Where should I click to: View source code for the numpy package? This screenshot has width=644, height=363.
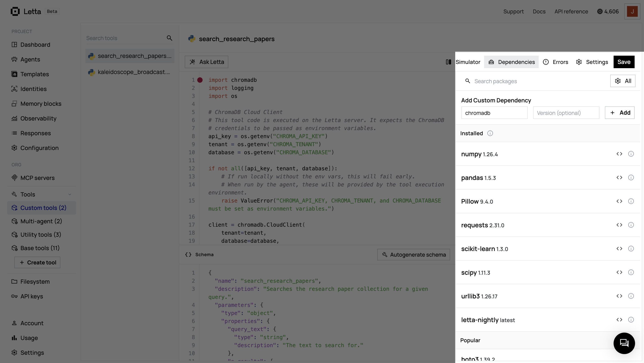tap(619, 154)
